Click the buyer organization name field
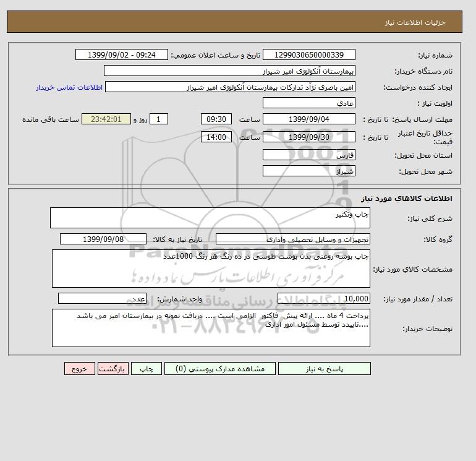 click(x=229, y=71)
